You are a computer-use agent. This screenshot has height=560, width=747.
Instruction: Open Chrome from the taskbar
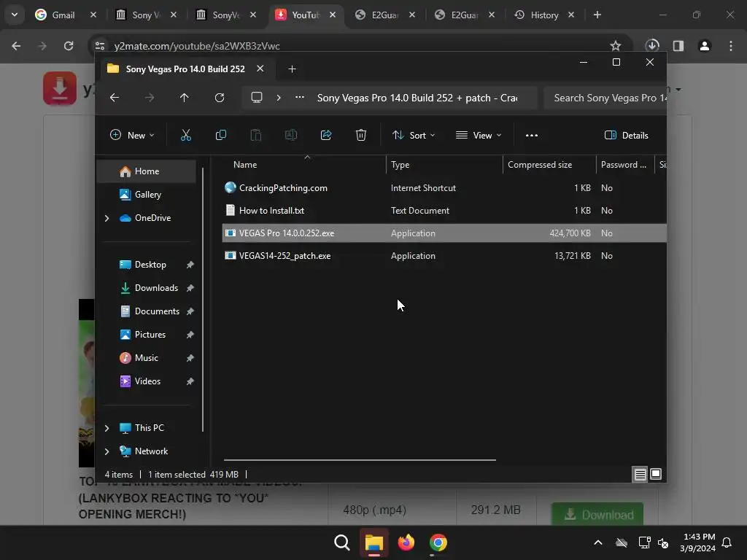(438, 542)
